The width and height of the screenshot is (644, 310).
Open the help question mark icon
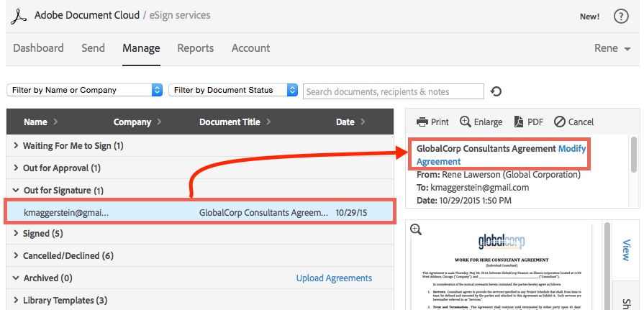coord(621,17)
